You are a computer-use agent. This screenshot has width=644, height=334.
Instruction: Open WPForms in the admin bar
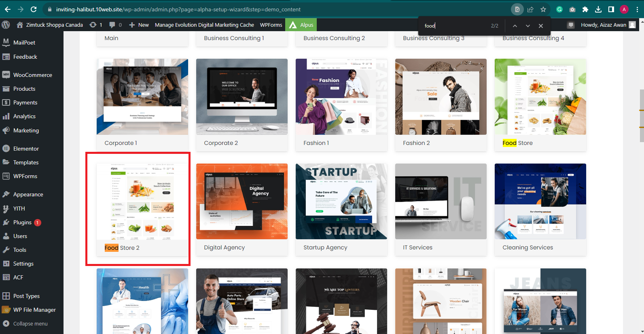pyautogui.click(x=271, y=25)
